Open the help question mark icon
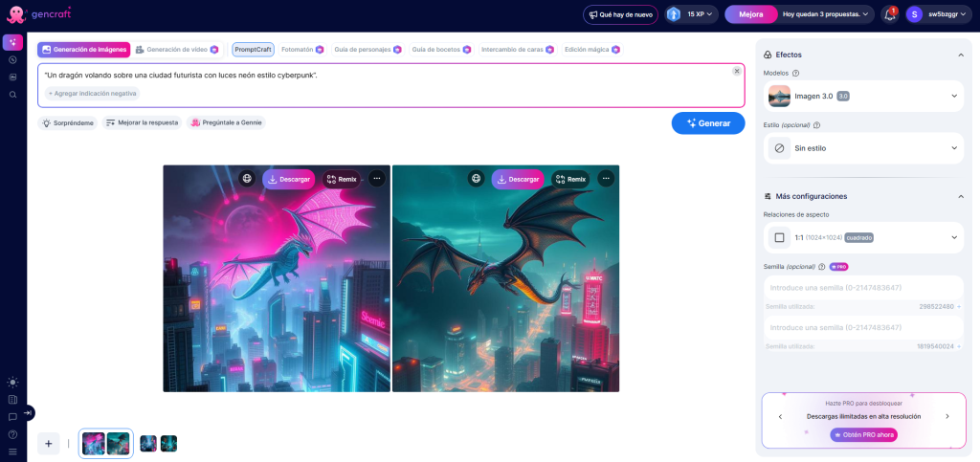The width and height of the screenshot is (980, 462). [x=12, y=434]
